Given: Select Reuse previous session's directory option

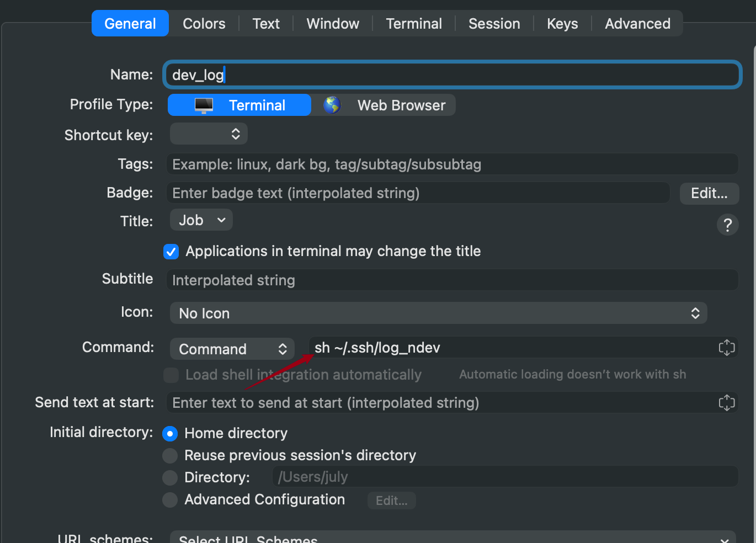Looking at the screenshot, I should click(x=170, y=456).
